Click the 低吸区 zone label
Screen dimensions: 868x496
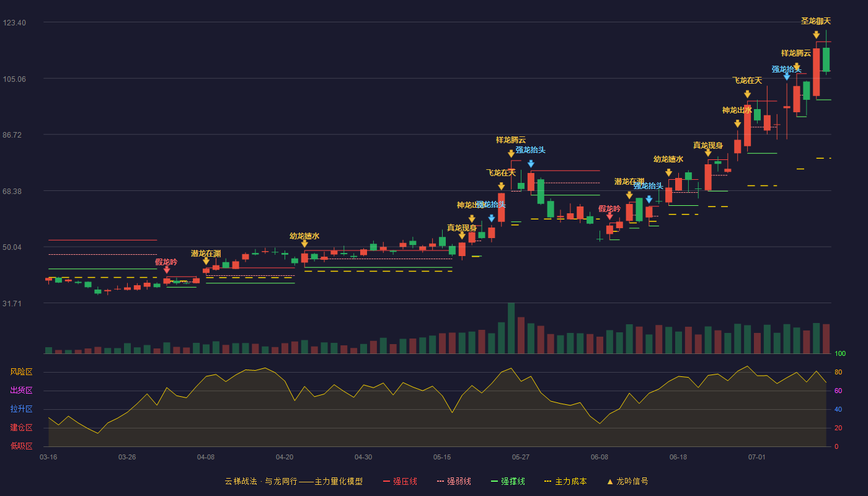(x=21, y=446)
